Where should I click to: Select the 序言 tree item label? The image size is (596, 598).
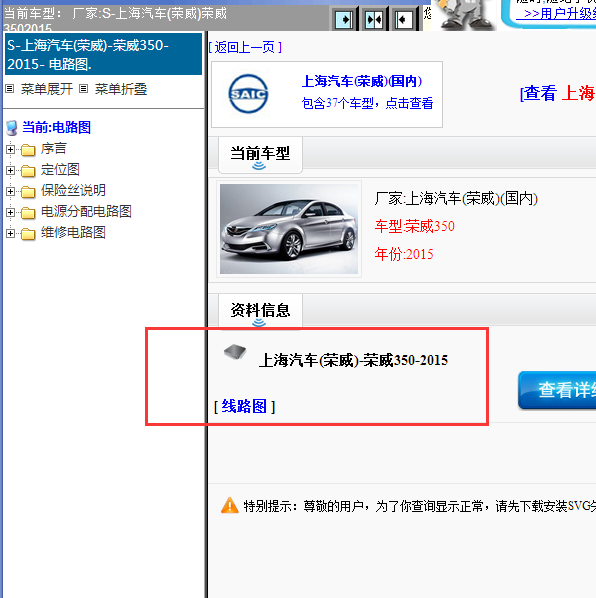(x=54, y=148)
